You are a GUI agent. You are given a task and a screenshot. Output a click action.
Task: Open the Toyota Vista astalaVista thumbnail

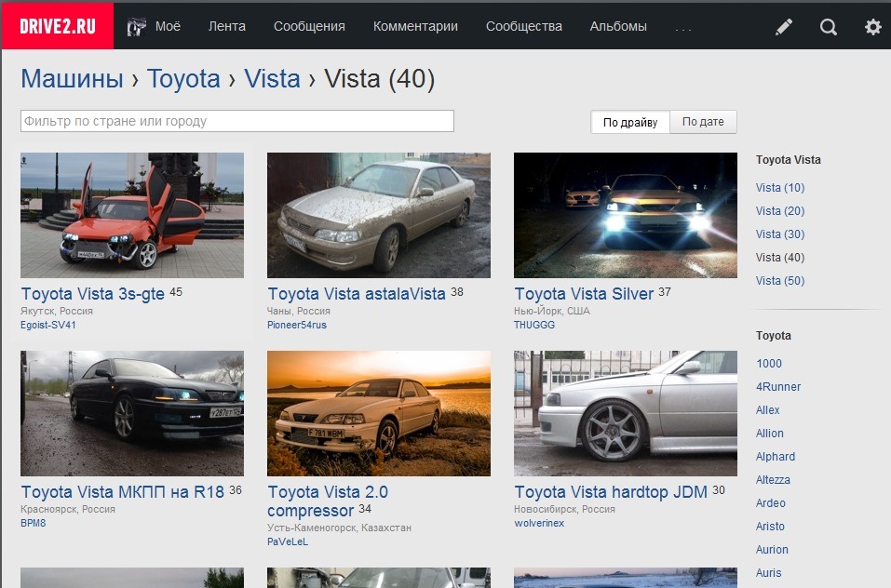[x=378, y=214]
